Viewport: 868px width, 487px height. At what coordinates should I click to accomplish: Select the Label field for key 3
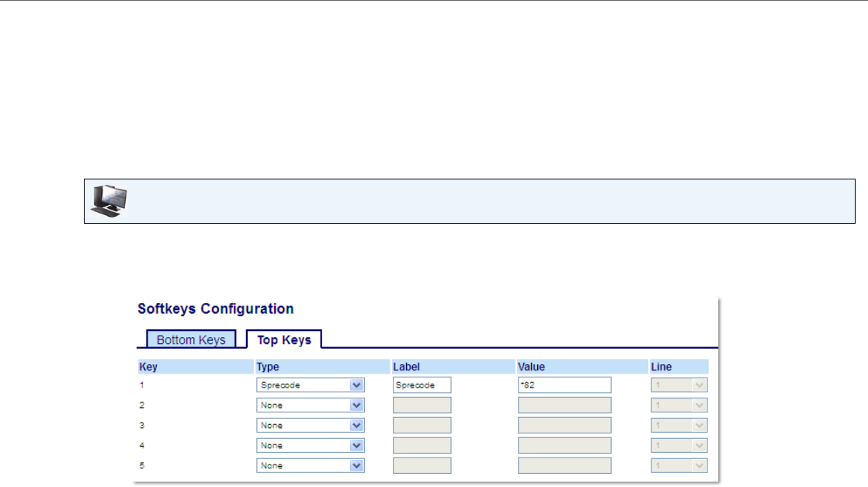point(422,426)
